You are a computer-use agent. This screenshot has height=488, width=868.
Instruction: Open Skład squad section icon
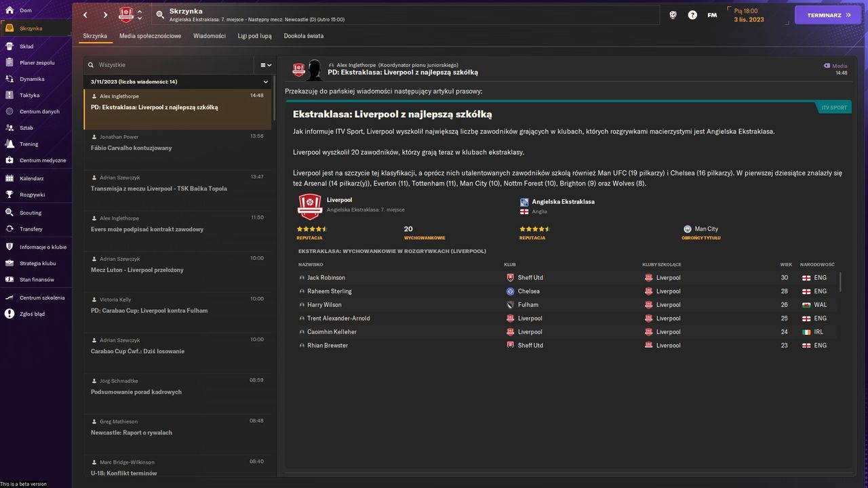coord(9,46)
